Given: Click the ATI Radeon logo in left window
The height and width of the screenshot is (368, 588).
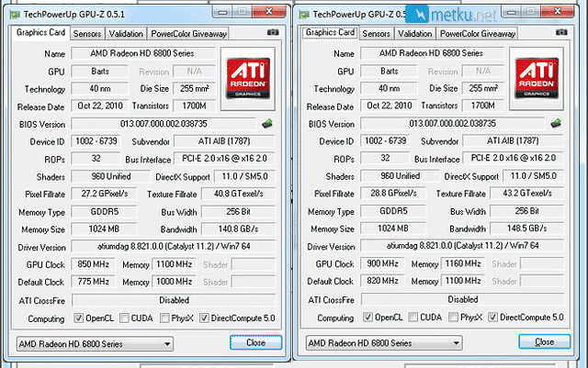Looking at the screenshot, I should coord(248,79).
